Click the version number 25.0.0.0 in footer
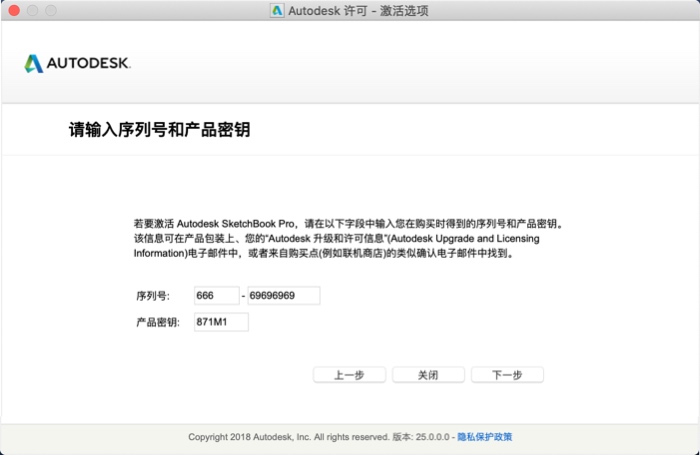700x455 pixels. point(434,437)
